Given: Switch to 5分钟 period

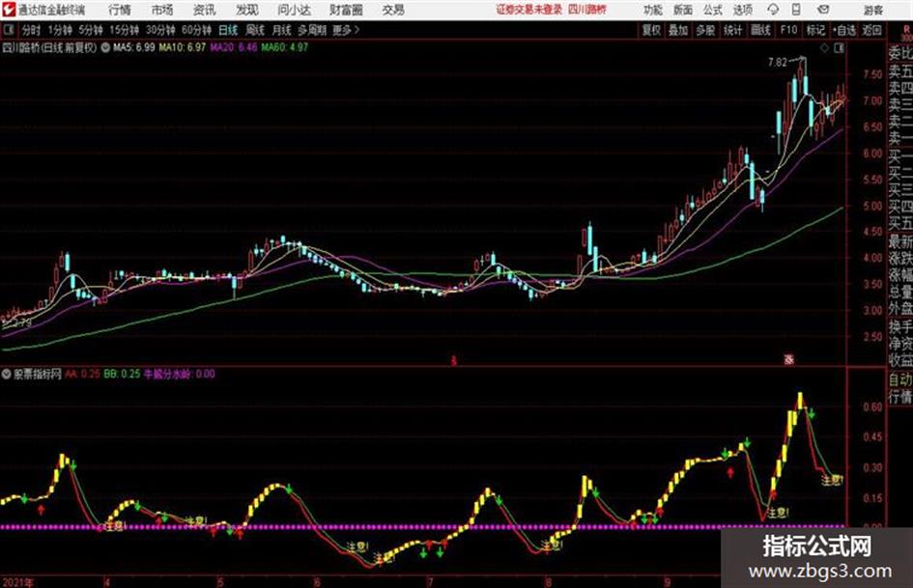Looking at the screenshot, I should [x=91, y=30].
